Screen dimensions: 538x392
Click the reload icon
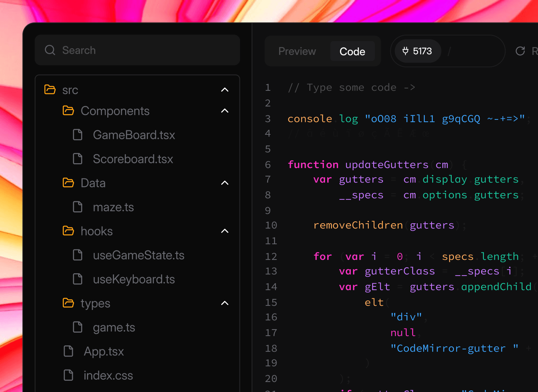point(520,51)
